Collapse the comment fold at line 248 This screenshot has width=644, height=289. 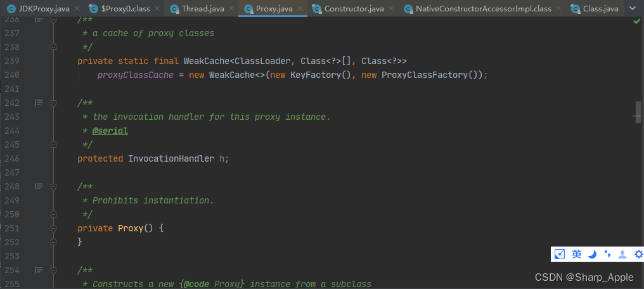[x=53, y=186]
